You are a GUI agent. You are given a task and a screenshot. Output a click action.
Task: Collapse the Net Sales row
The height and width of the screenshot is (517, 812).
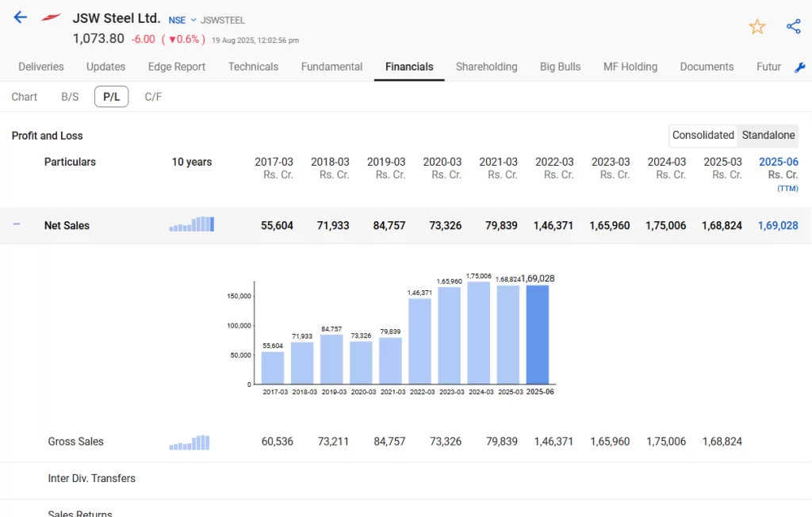point(17,224)
